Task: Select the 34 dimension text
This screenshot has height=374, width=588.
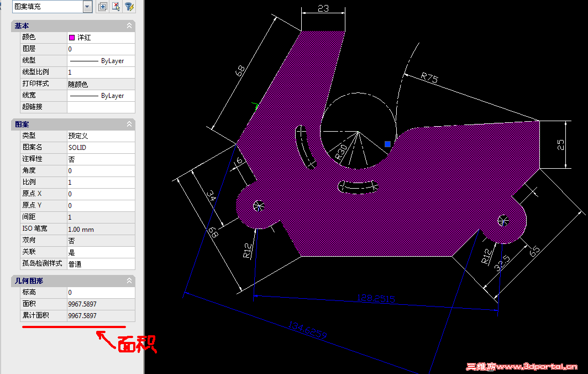Action: [211, 196]
